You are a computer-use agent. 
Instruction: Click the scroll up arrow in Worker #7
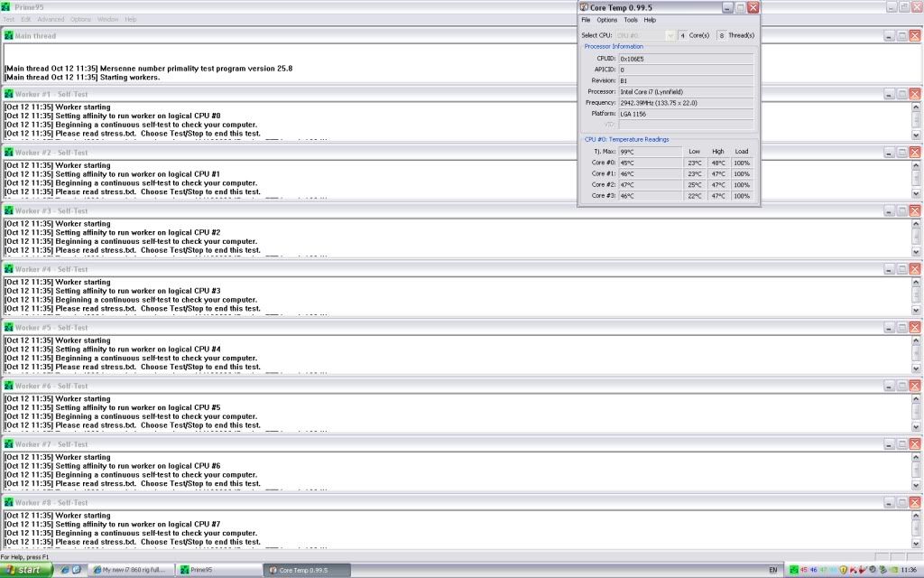click(x=916, y=457)
